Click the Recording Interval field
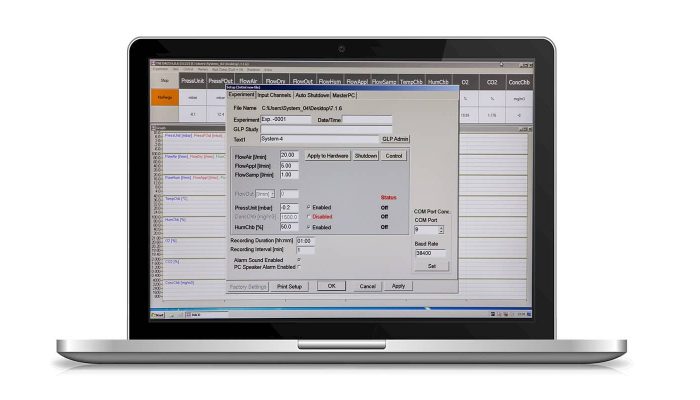Screen dimensions: 700x400 tap(305, 250)
